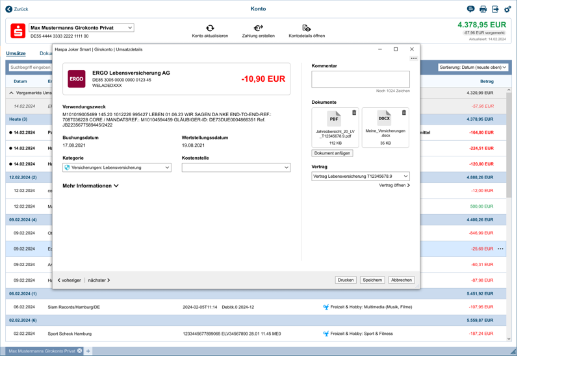The height and width of the screenshot is (368, 588).
Task: Click the transaction list vertical scrollbar
Action: [509, 145]
